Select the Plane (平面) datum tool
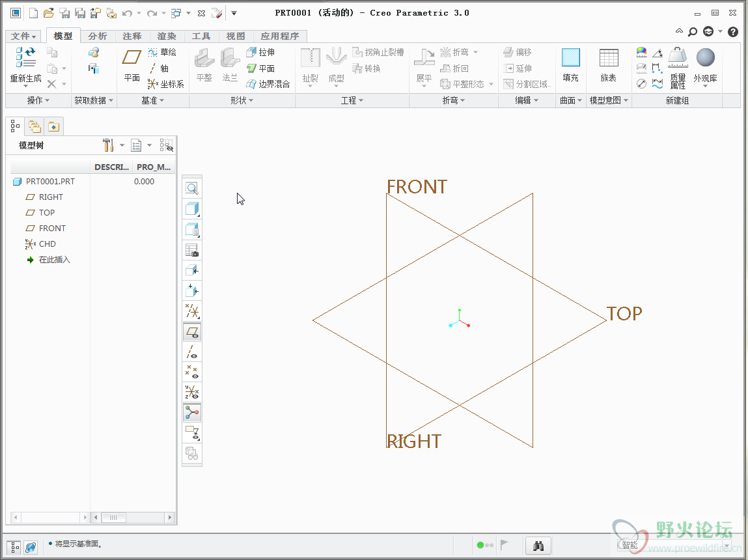The width and height of the screenshot is (748, 560). (132, 64)
